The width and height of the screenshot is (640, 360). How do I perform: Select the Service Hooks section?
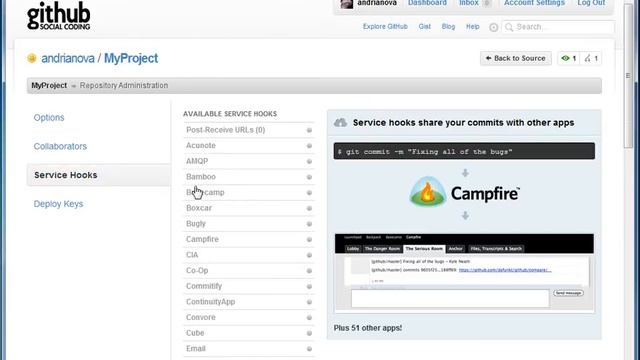pyautogui.click(x=99, y=175)
